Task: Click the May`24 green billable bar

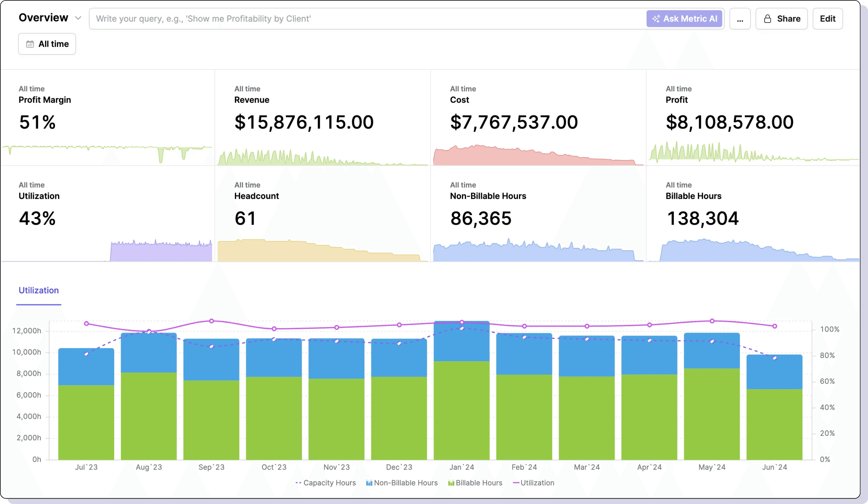Action: point(712,414)
